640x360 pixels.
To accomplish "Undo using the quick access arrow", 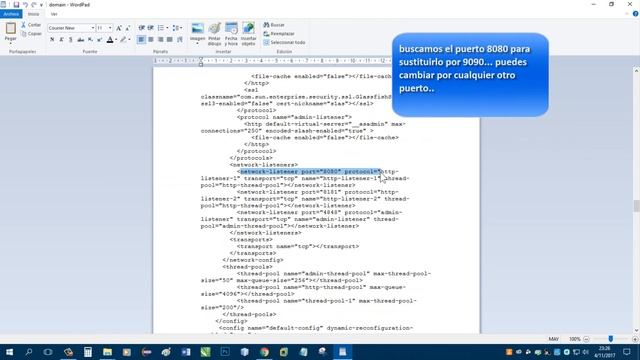I will tap(25, 4).
